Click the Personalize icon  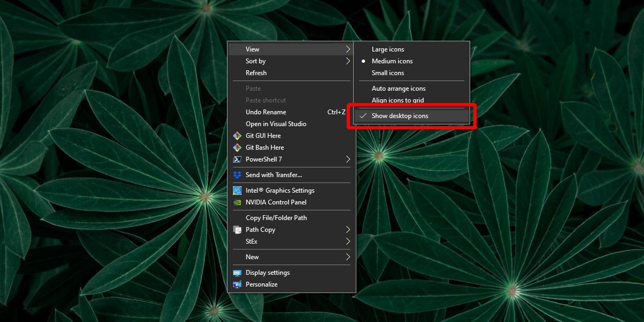pos(237,284)
